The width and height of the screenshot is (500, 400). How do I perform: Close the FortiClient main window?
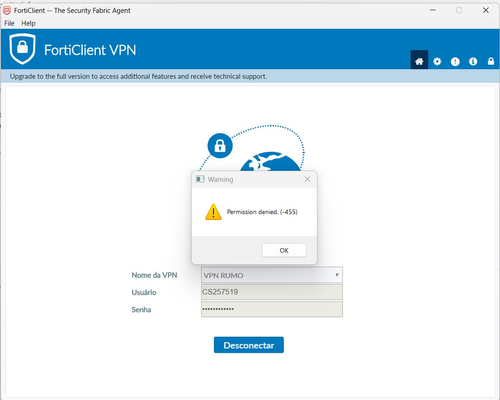[486, 10]
